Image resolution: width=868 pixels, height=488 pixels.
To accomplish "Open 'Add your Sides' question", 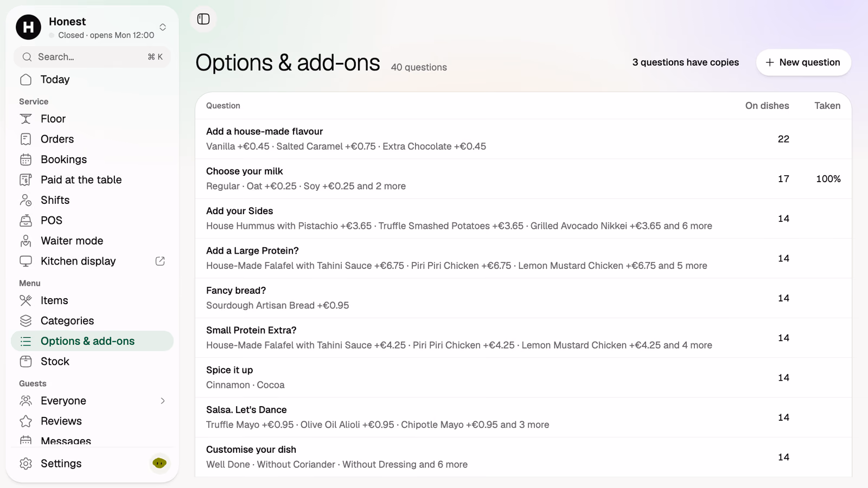I will (524, 219).
